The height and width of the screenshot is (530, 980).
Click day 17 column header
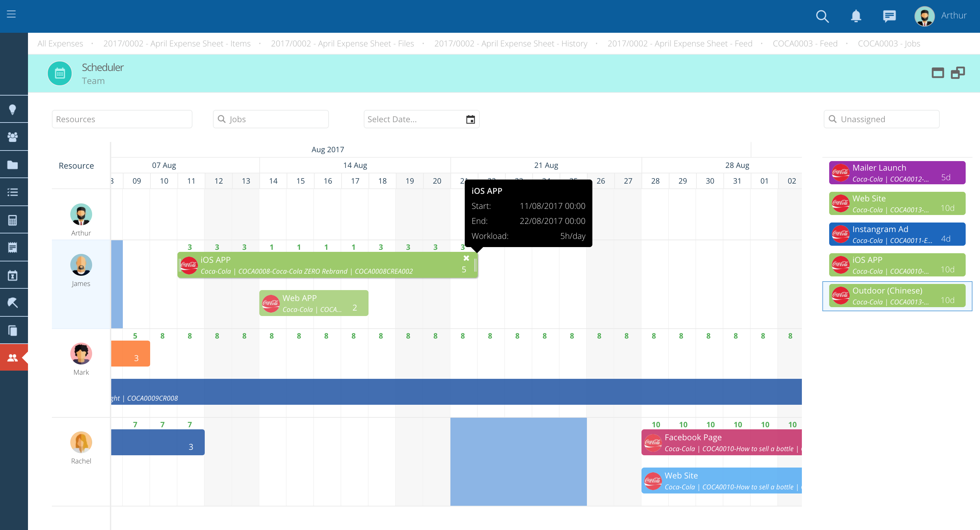coord(355,181)
